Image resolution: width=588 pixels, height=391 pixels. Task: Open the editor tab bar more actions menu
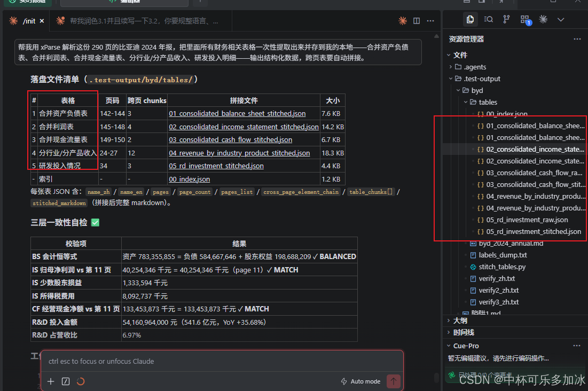click(x=430, y=21)
